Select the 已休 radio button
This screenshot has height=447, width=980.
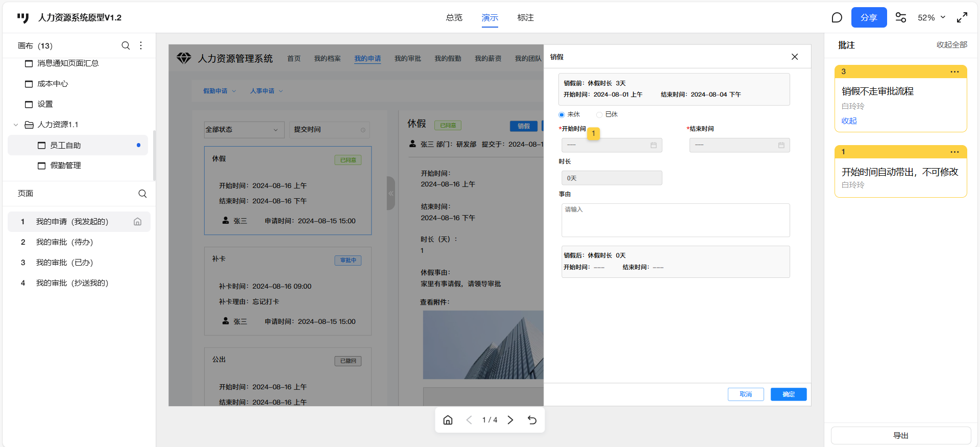point(599,115)
